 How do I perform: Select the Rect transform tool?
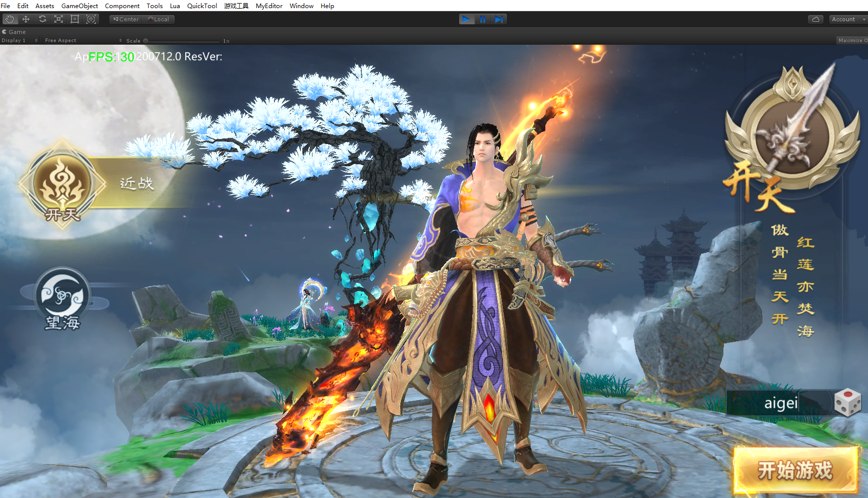pos(75,19)
